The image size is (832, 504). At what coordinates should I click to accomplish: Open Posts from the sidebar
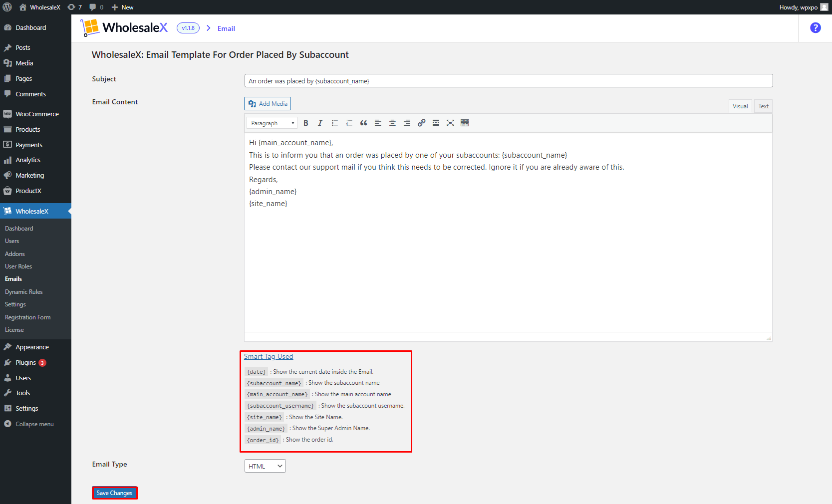[22, 48]
